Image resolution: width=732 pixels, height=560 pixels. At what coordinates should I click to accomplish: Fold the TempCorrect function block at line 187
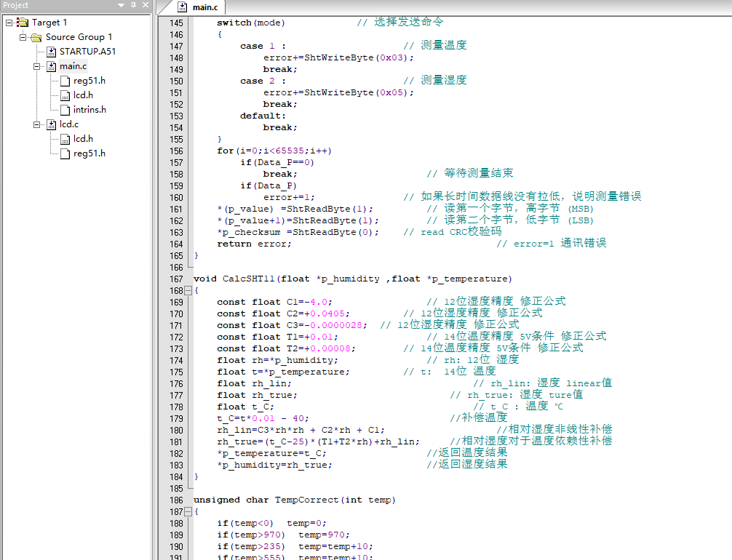coord(188,512)
